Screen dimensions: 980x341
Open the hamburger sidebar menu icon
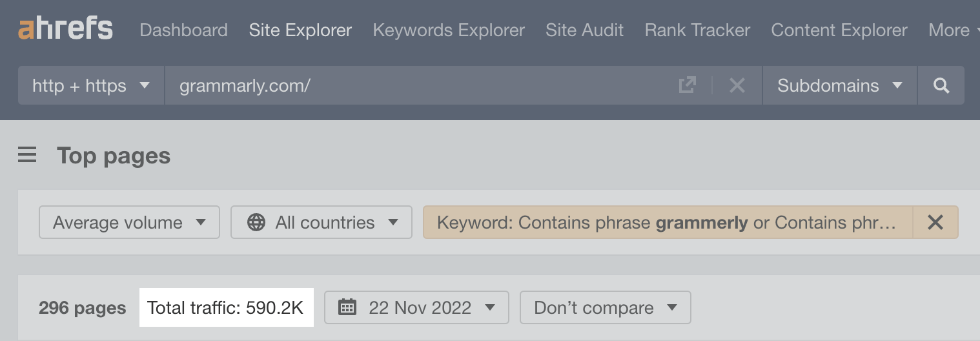click(27, 155)
